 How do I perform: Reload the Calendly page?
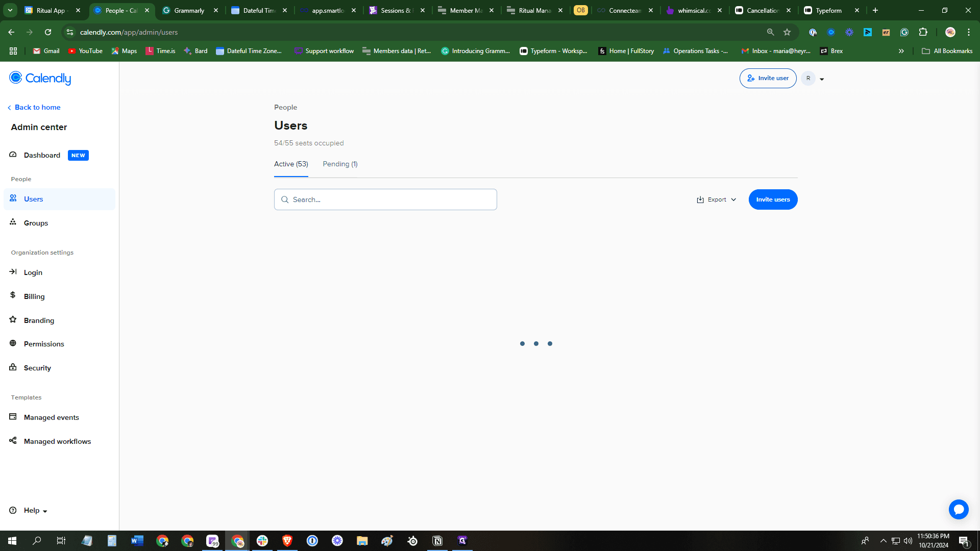[x=48, y=32]
